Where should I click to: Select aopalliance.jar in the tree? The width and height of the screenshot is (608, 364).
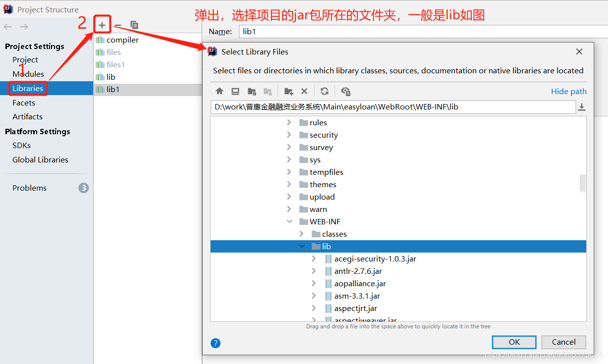pos(360,283)
